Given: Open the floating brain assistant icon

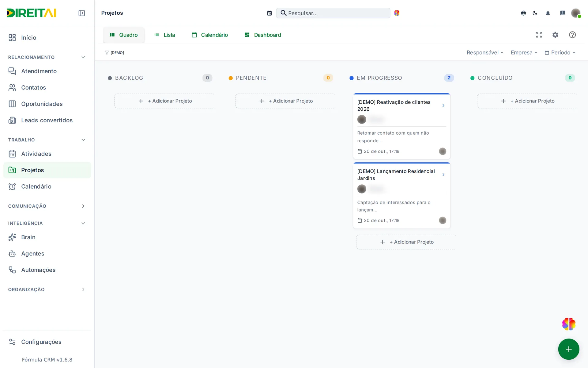Looking at the screenshot, I should (x=569, y=324).
